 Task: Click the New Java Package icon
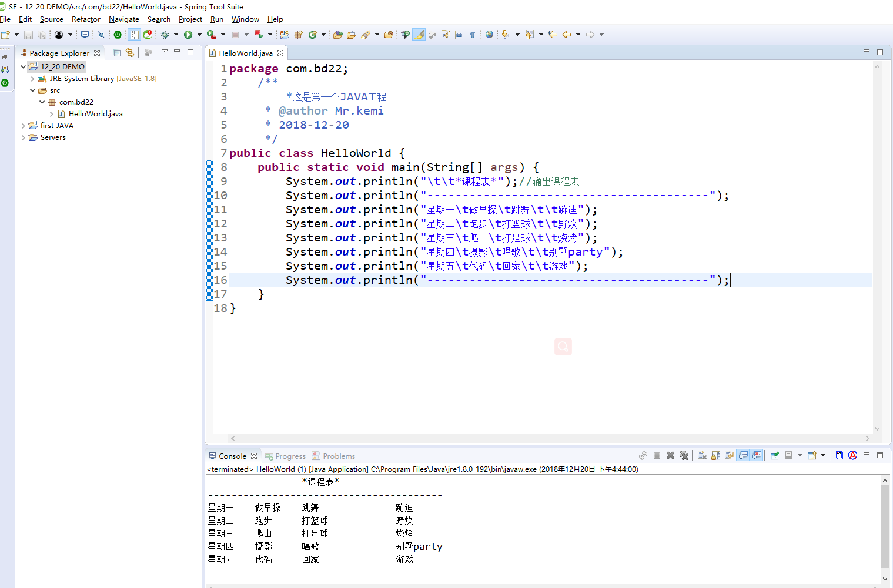pyautogui.click(x=298, y=35)
